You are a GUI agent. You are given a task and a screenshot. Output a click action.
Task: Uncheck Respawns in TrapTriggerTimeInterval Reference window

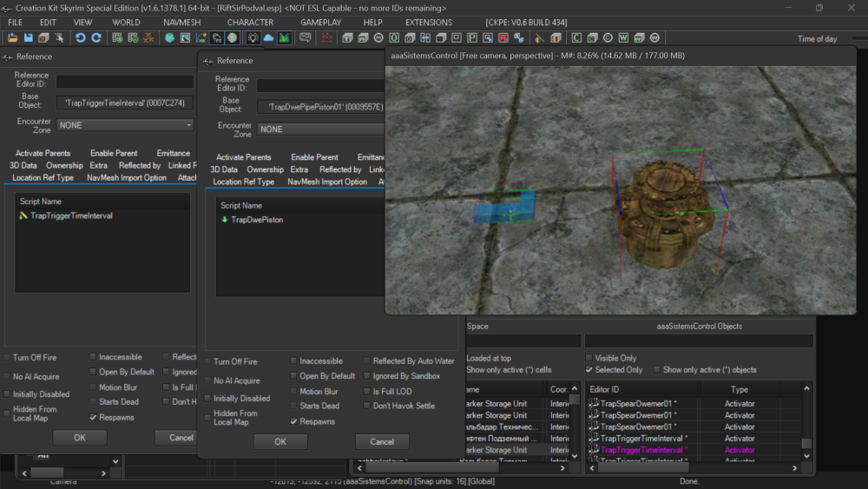pyautogui.click(x=93, y=417)
